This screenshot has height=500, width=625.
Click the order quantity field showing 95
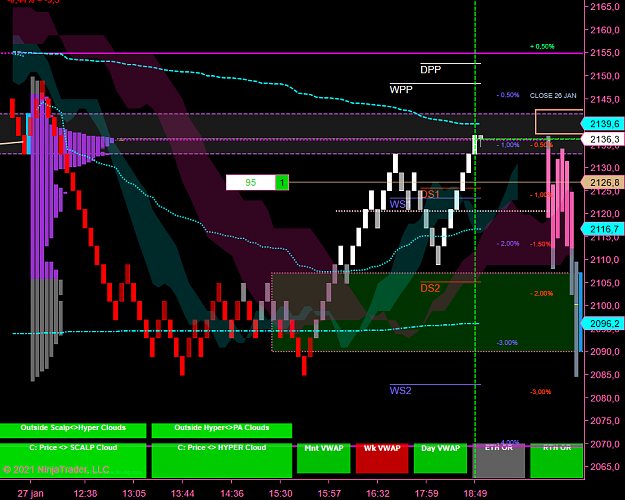click(251, 183)
